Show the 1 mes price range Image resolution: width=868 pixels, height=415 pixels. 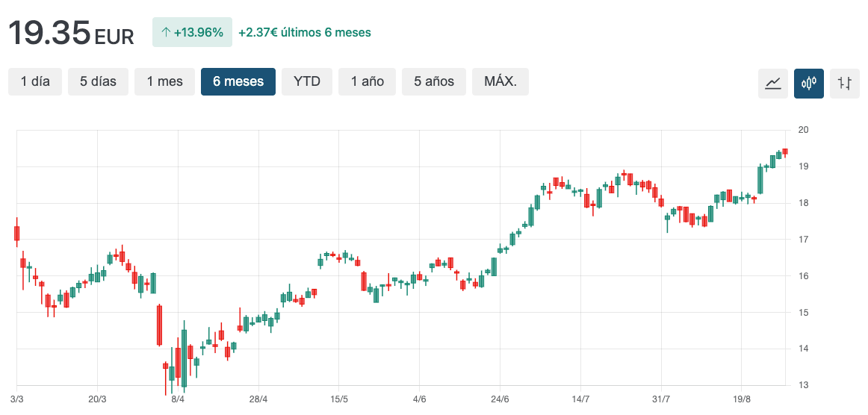164,81
